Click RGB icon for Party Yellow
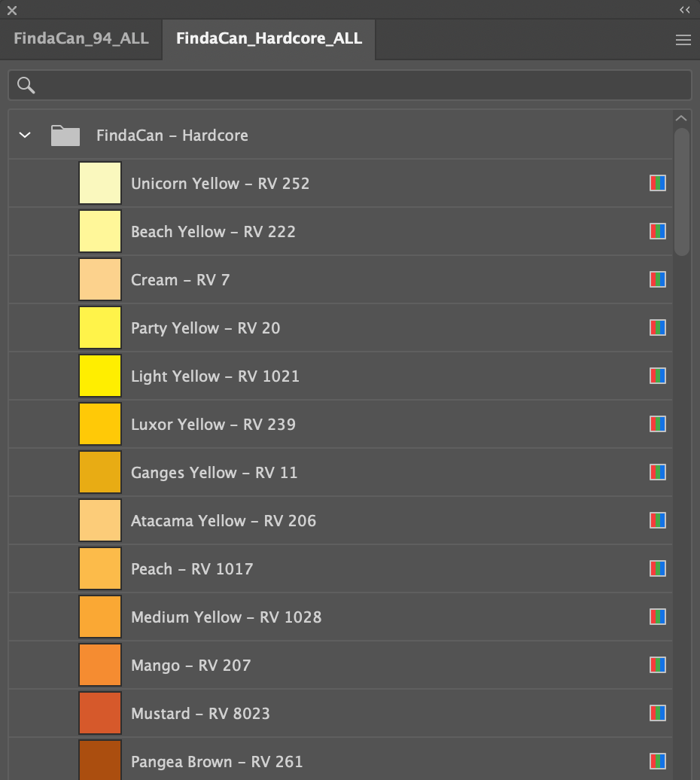Screen dimensions: 700x780 coord(658,328)
